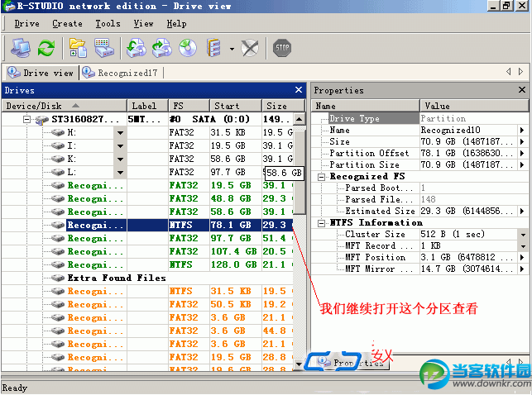Viewport: 532px width, 395px height.
Task: Collapse the Recognized FS properties group
Action: point(321,177)
